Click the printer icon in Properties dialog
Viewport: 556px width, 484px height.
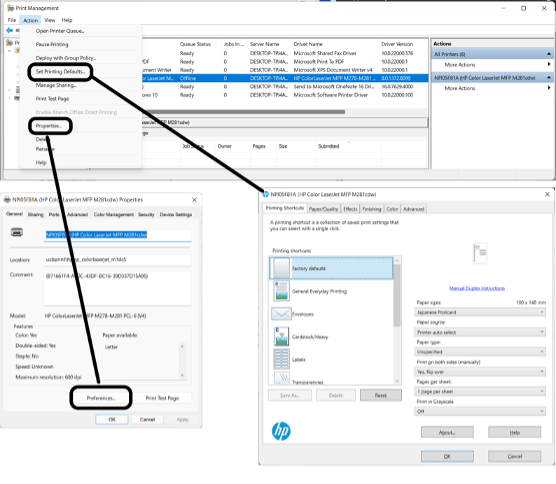point(17,232)
